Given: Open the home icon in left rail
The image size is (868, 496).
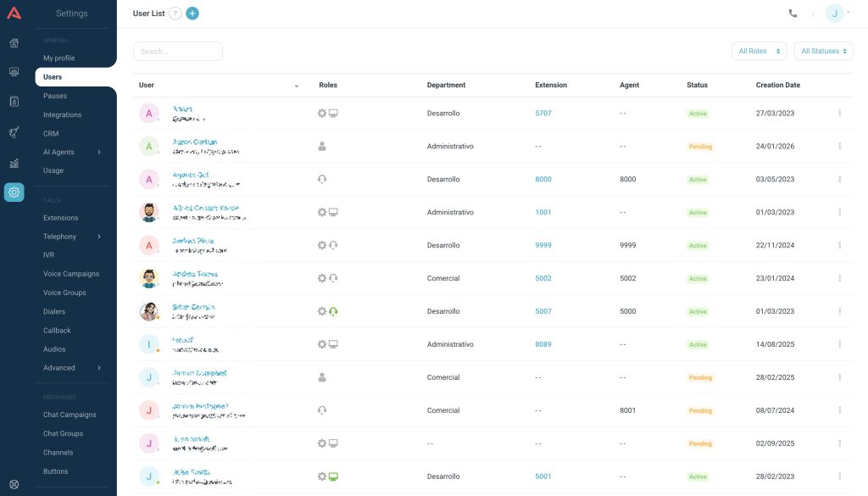Looking at the screenshot, I should coord(14,43).
